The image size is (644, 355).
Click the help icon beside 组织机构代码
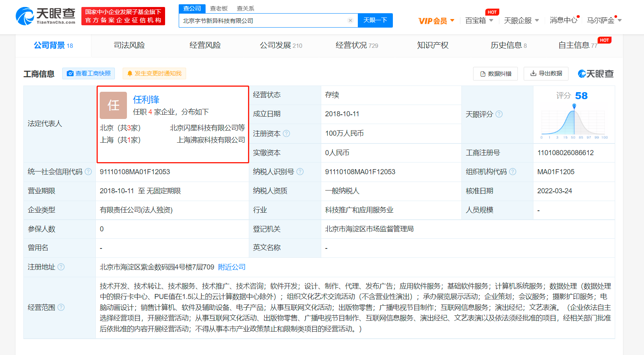[512, 172]
